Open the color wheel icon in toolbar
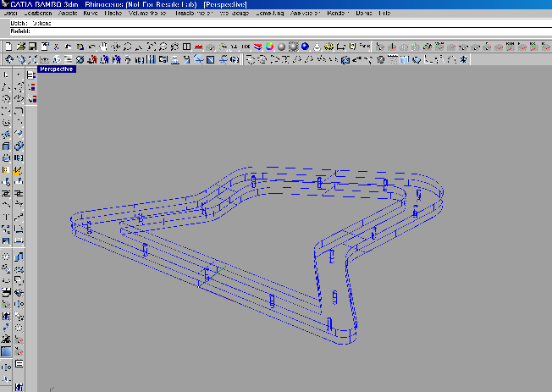Image resolution: width=552 pixels, height=392 pixels. 269,46
